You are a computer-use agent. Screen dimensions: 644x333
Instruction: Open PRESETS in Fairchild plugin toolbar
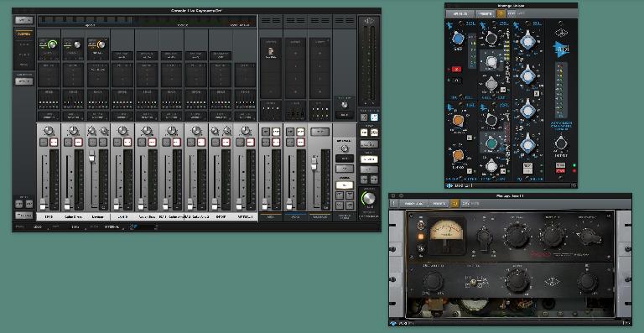[x=439, y=203]
